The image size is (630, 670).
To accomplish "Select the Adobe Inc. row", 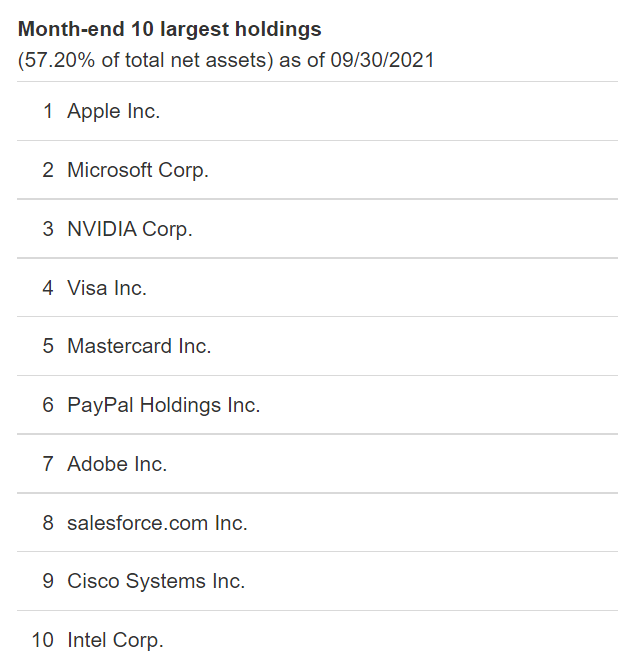I will [317, 464].
